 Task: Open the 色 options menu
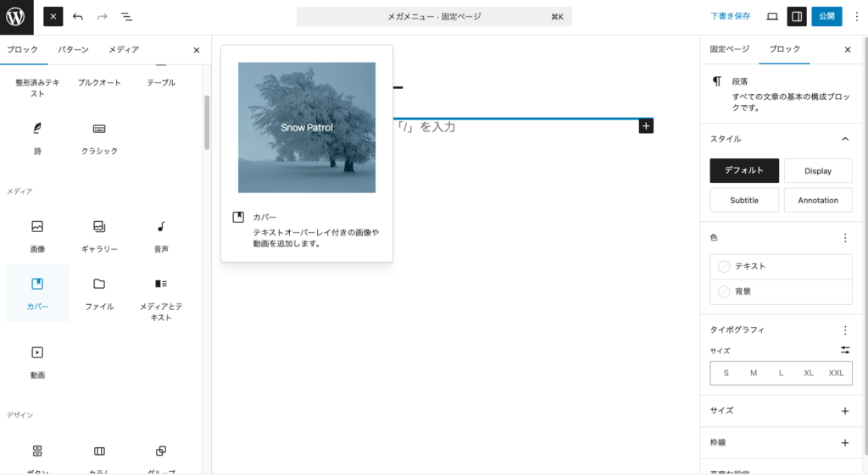(x=845, y=238)
